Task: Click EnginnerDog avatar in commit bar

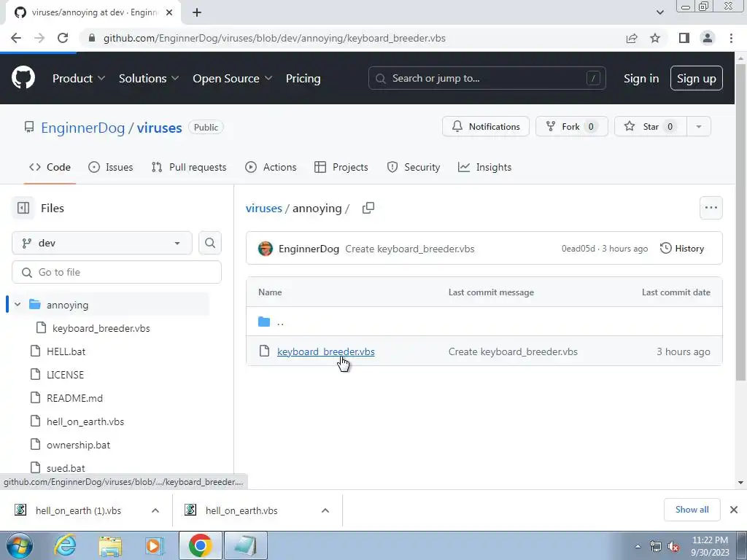Action: [x=266, y=249]
